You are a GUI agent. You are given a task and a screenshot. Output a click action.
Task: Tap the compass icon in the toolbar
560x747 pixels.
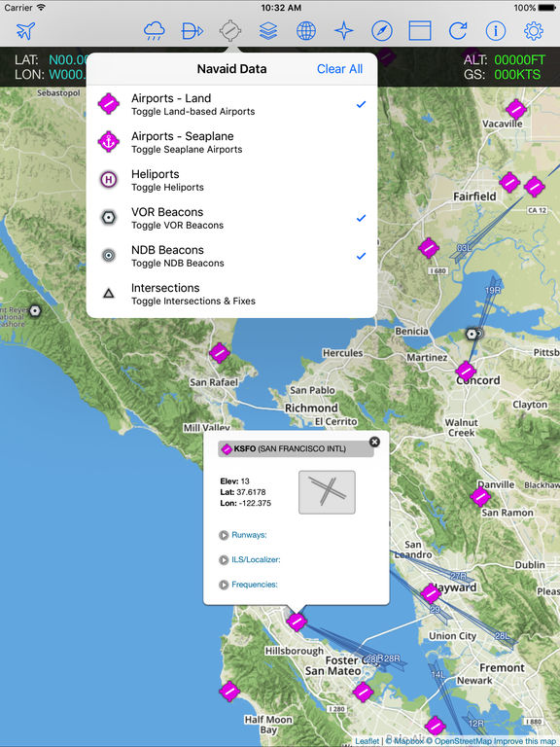coord(382,31)
